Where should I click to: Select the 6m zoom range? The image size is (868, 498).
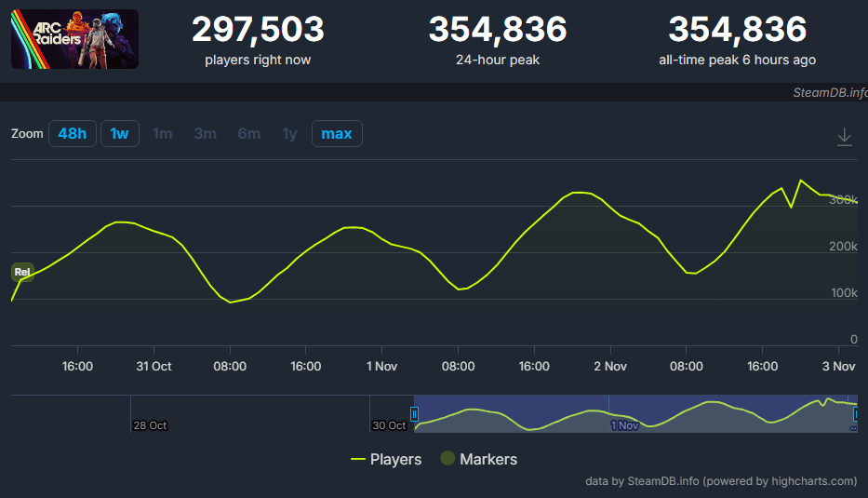pos(248,133)
